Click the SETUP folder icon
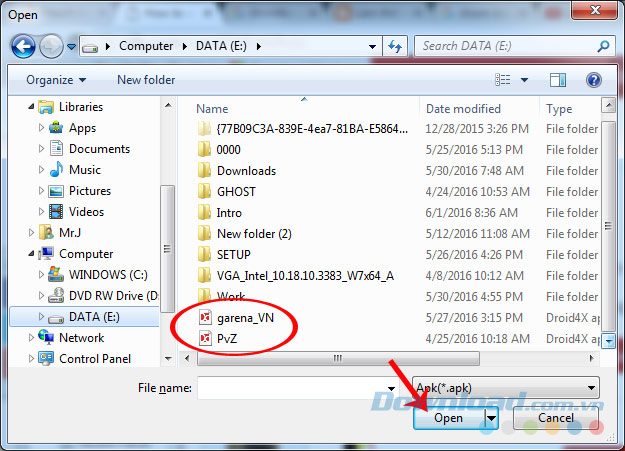Screen dimensions: 625x451 [204, 254]
